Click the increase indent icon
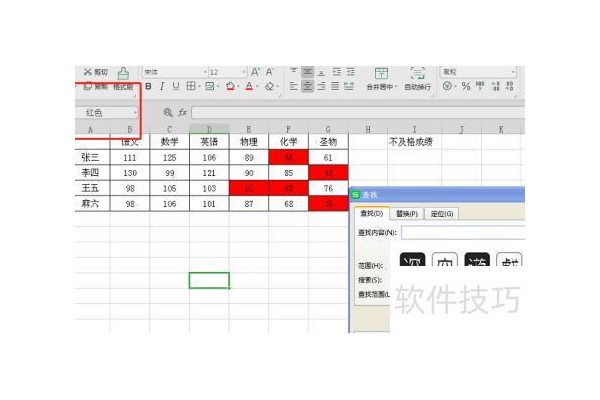 click(351, 72)
